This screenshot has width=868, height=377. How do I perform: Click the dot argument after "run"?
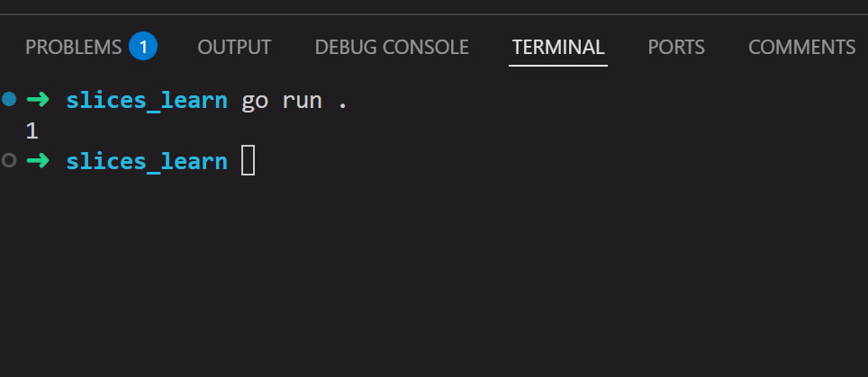[x=342, y=100]
